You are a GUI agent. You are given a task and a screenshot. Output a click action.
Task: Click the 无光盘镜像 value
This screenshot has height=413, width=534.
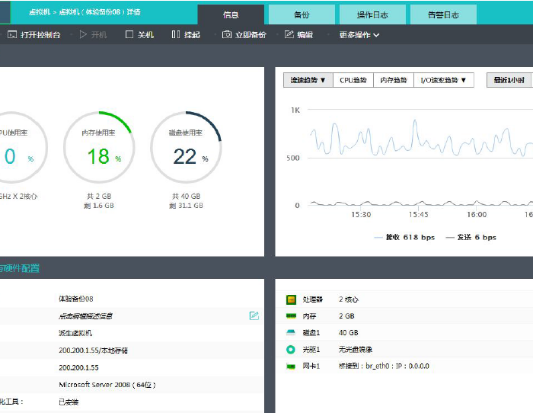[356, 350]
